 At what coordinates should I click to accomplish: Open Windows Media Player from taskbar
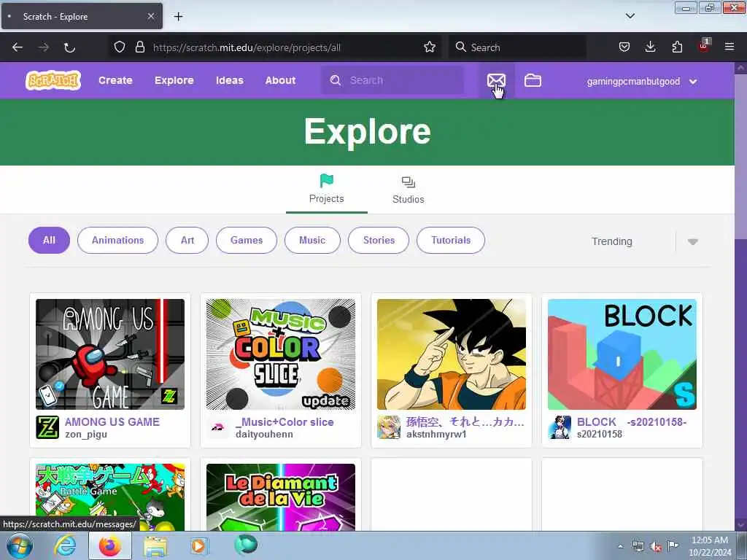point(198,545)
